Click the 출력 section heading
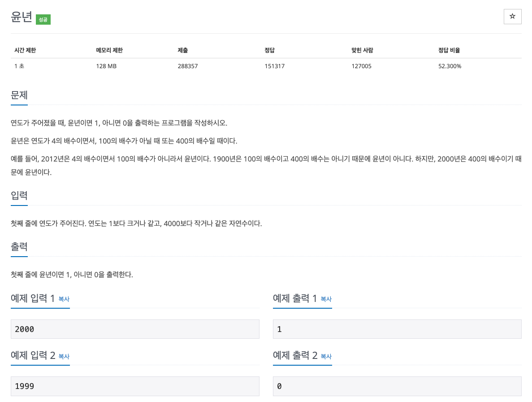Screen dimensions: 532x402 point(19,246)
